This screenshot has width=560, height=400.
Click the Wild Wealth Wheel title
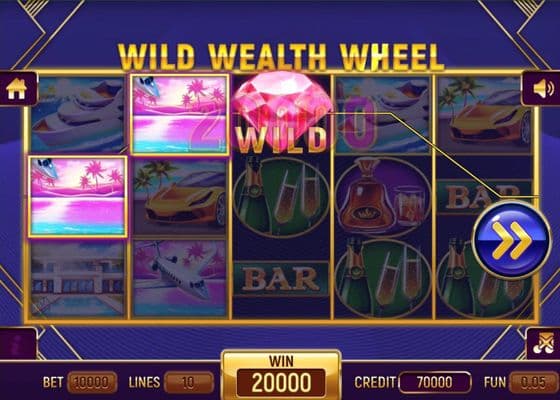[x=281, y=57]
